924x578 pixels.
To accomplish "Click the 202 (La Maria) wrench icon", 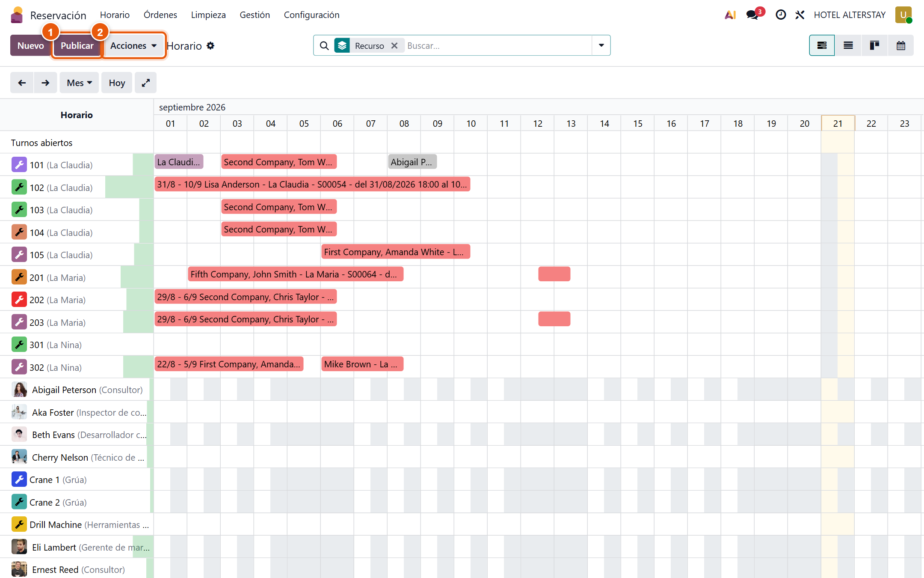I will pyautogui.click(x=19, y=300).
